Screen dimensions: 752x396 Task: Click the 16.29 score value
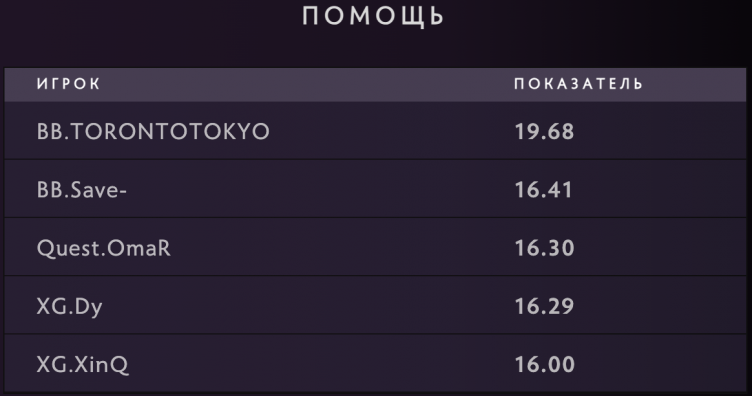(544, 306)
